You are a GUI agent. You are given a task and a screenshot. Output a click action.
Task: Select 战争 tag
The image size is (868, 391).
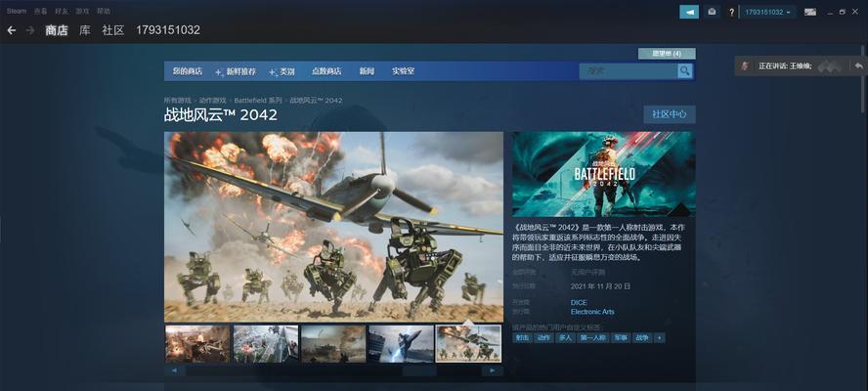641,338
